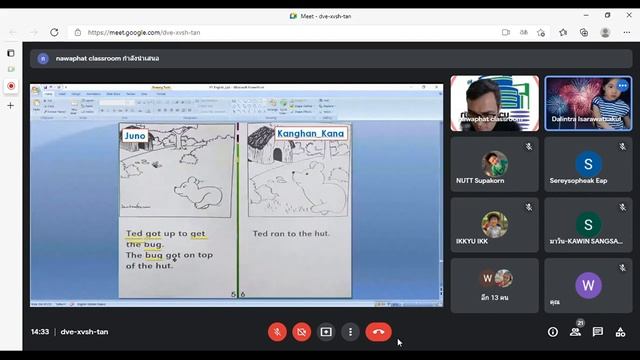Switch to the Meet vertical tab
640x360 pixels.
(11, 69)
